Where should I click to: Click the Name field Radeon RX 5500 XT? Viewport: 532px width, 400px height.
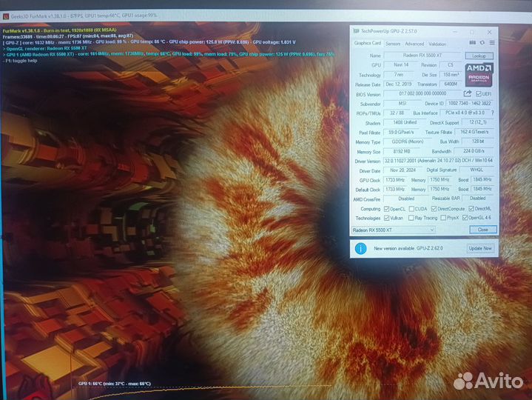(x=422, y=55)
